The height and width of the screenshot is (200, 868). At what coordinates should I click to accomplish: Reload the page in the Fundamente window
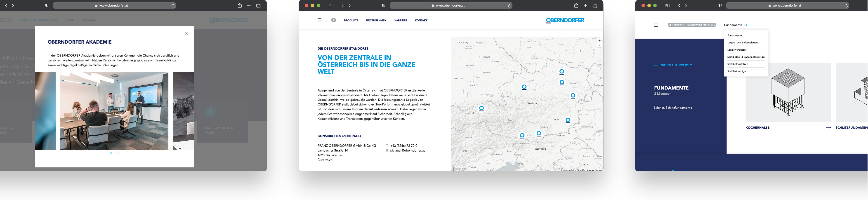(x=846, y=6)
